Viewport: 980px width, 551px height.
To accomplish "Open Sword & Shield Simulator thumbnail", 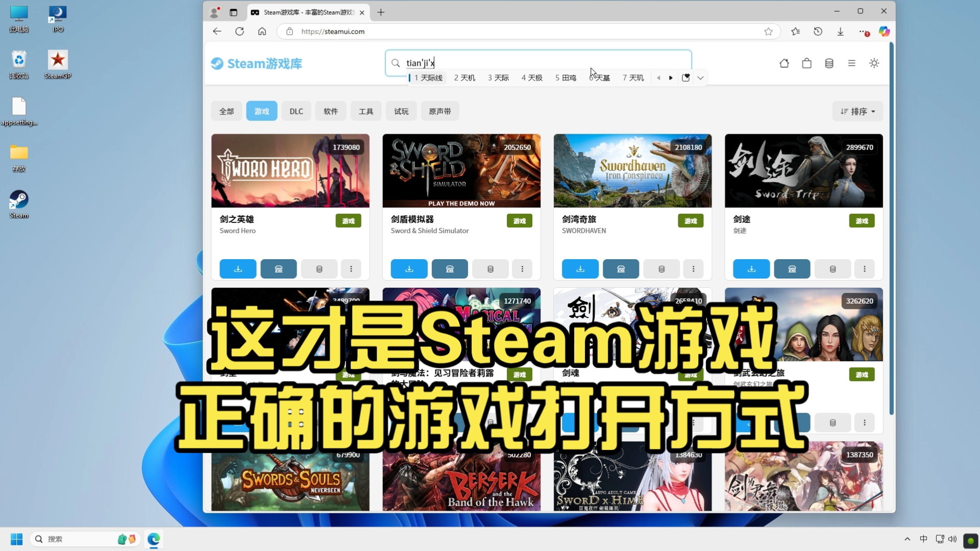I will tap(461, 171).
